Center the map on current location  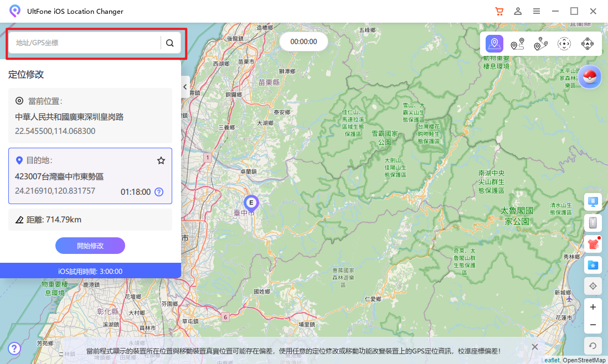tap(592, 286)
